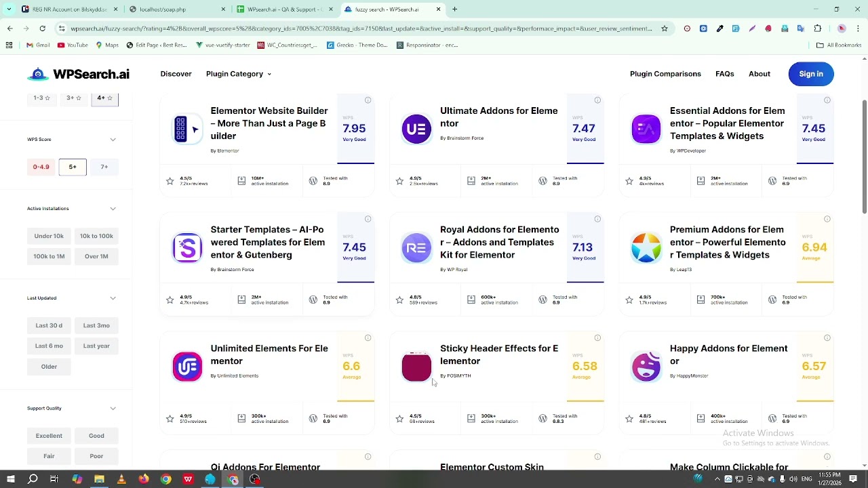Open the Plugin Category dropdown menu

[x=239, y=74]
